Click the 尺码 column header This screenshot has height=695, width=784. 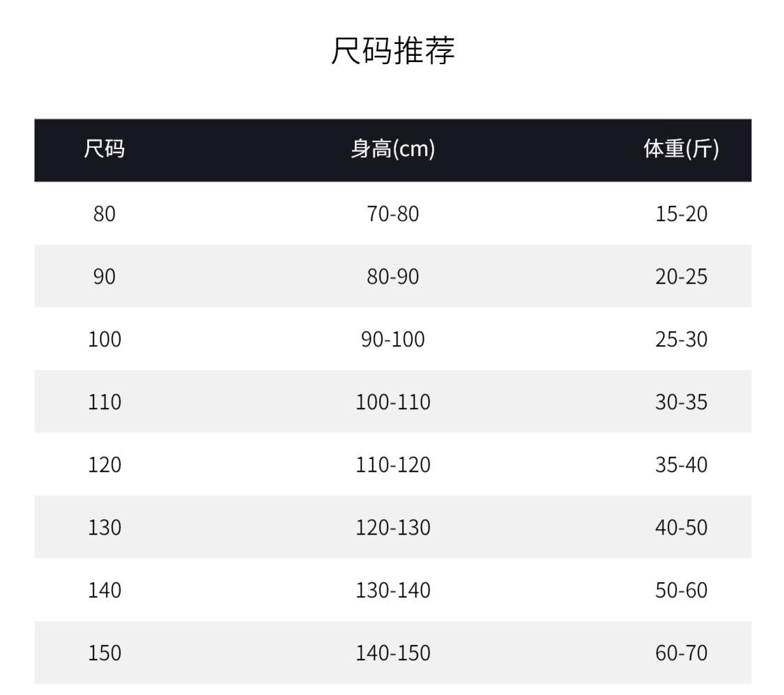105,150
